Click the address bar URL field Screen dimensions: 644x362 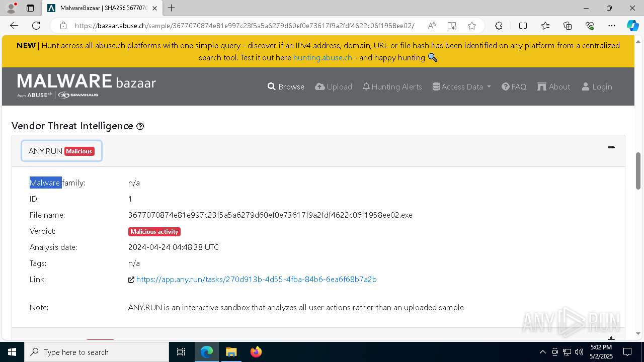(x=245, y=26)
